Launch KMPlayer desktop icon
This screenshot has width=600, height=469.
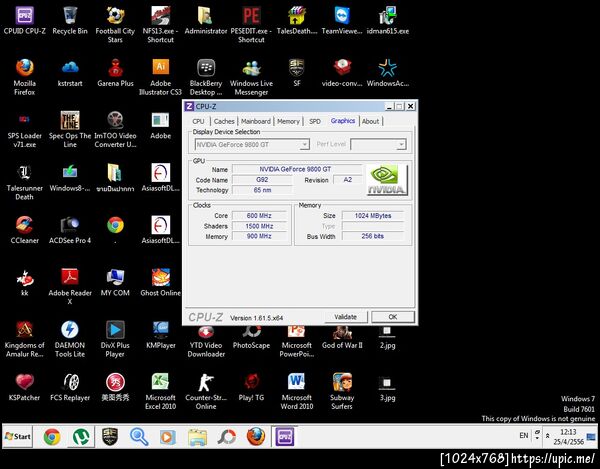[x=160, y=335]
